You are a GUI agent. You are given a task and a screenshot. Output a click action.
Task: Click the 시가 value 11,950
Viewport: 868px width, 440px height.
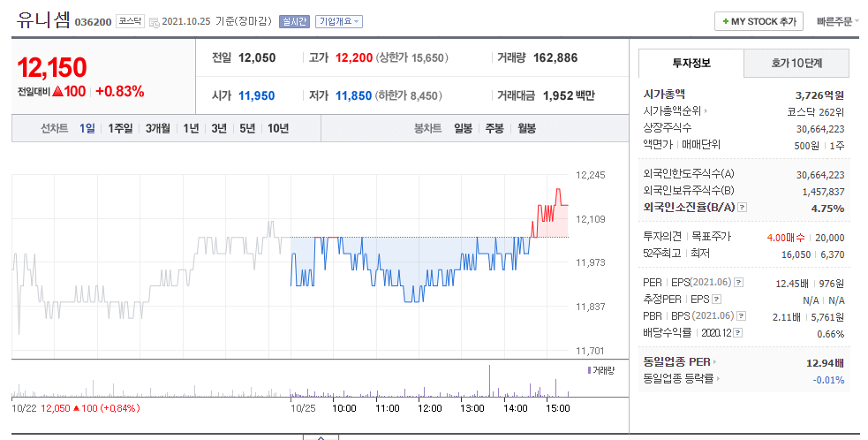tap(256, 96)
